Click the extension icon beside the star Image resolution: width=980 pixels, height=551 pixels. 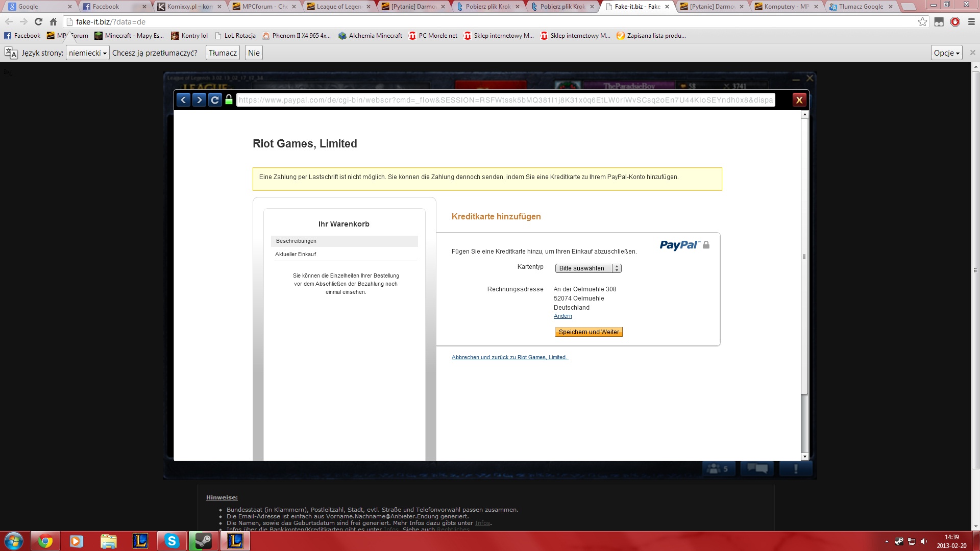939,22
